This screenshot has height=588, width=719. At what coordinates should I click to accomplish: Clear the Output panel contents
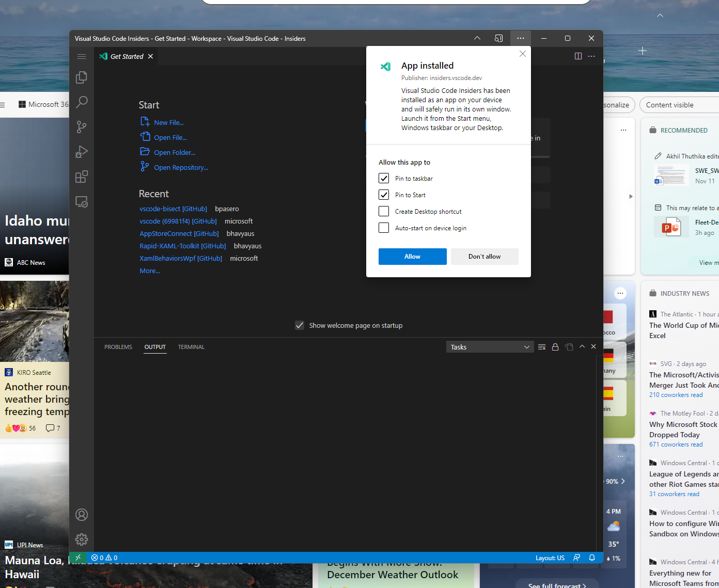(542, 346)
